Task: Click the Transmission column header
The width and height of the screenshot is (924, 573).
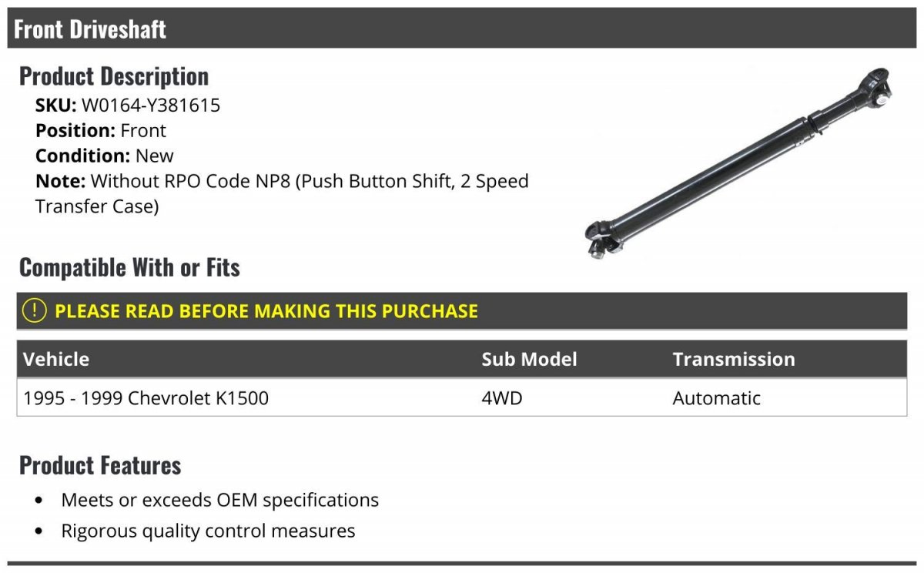Action: [x=734, y=359]
